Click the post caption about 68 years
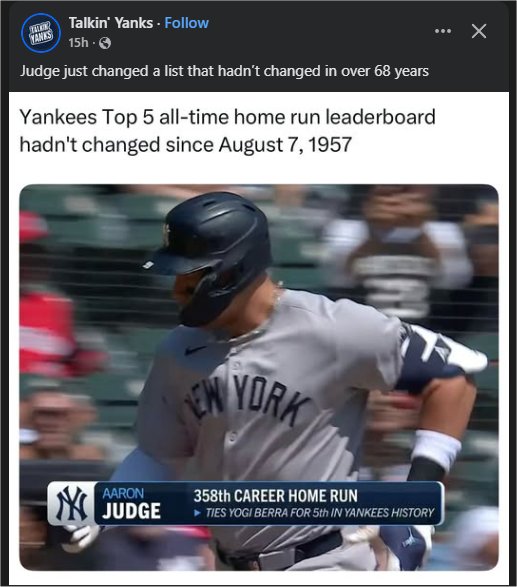Image resolution: width=517 pixels, height=587 pixels. click(x=224, y=71)
